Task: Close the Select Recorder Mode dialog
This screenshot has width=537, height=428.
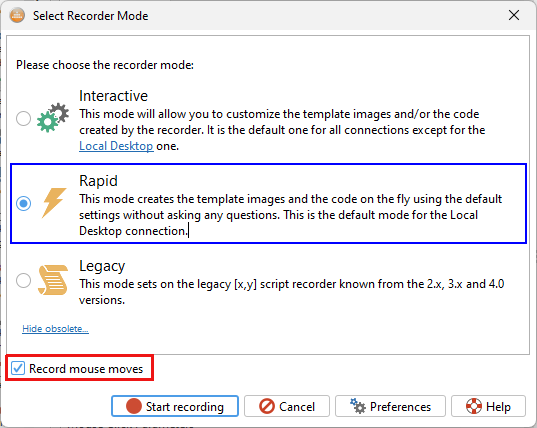Action: tap(514, 15)
